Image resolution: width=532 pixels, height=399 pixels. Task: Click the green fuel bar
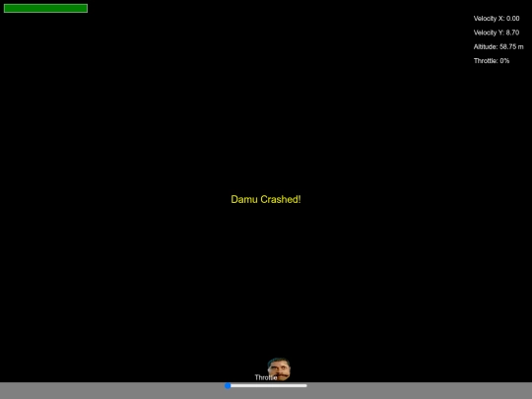tap(45, 8)
